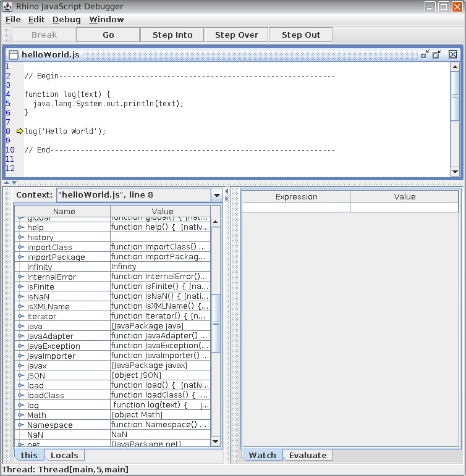
Task: Maximize the helloWorld.js internal window
Action: point(437,54)
